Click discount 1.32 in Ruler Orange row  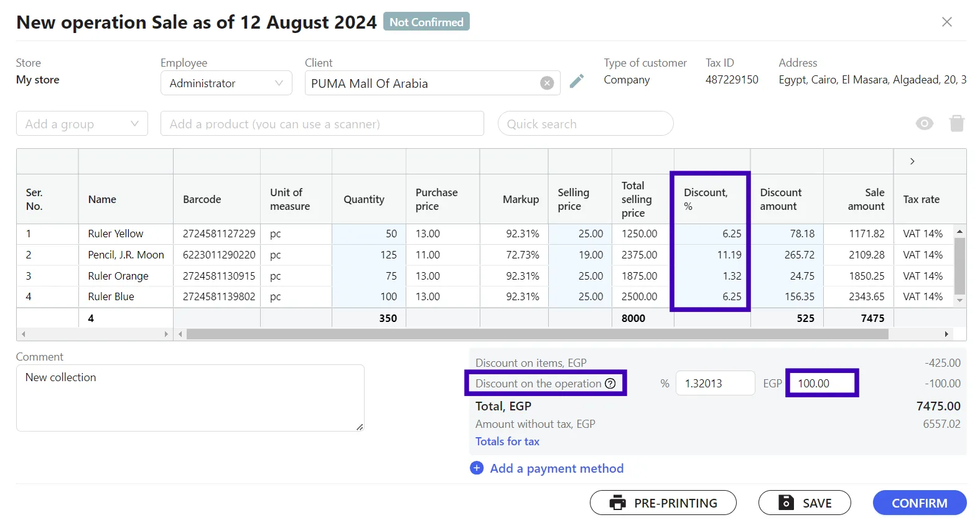pyautogui.click(x=712, y=276)
